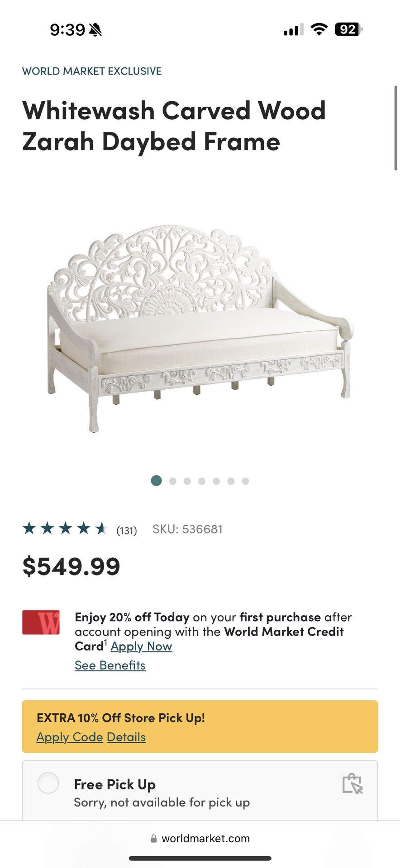Select the Free Pick Up radio button
This screenshot has width=400, height=868.
point(48,783)
